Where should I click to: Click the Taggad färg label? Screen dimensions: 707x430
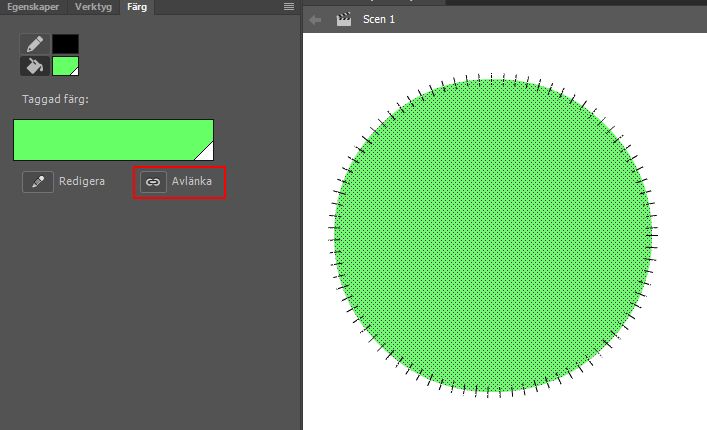click(55, 99)
